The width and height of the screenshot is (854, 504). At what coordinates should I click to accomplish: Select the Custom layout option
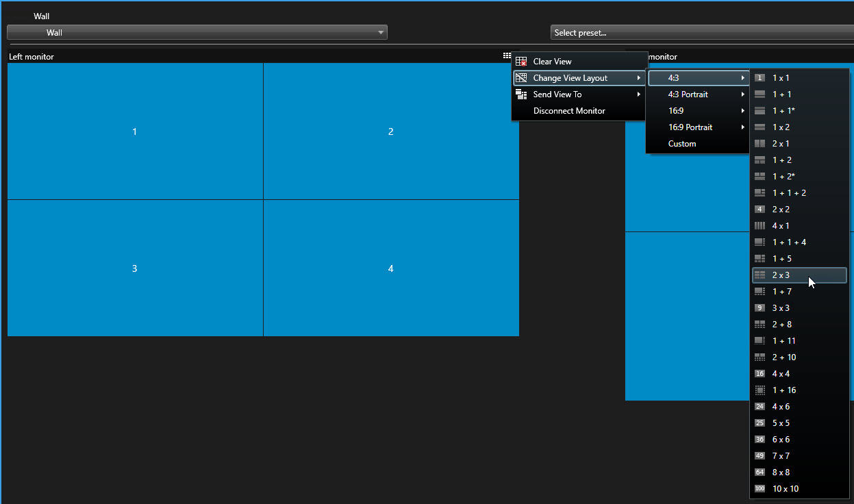tap(682, 144)
